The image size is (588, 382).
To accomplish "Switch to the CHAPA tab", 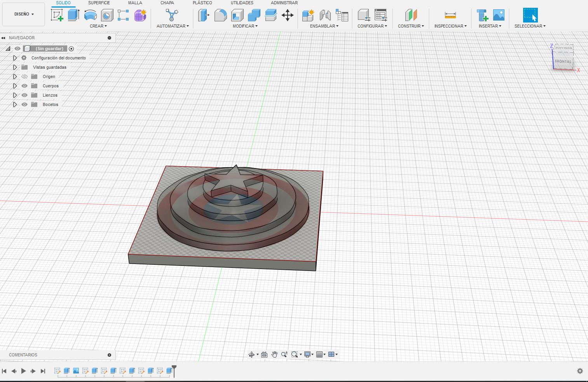I will 167,3.
